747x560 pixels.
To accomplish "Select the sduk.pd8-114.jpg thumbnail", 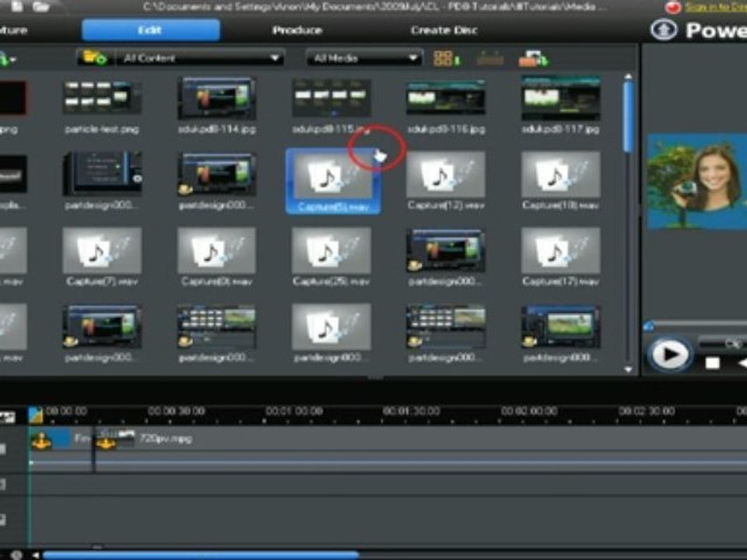I will coord(217,98).
